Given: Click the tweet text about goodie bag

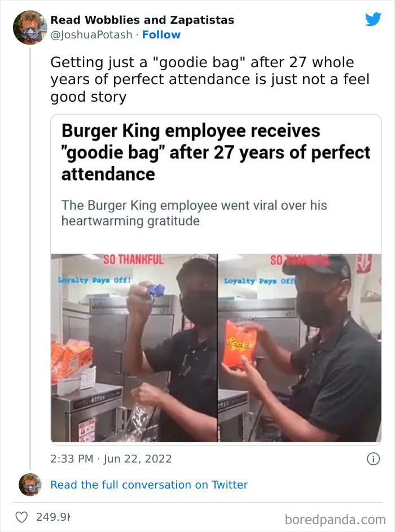Looking at the screenshot, I should [210, 80].
